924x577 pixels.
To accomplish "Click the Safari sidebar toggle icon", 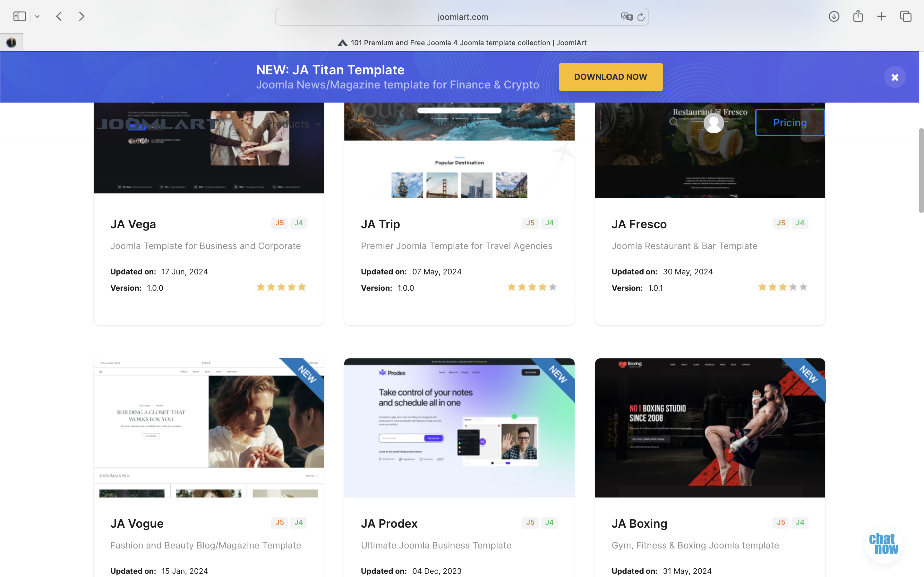I will coord(20,16).
